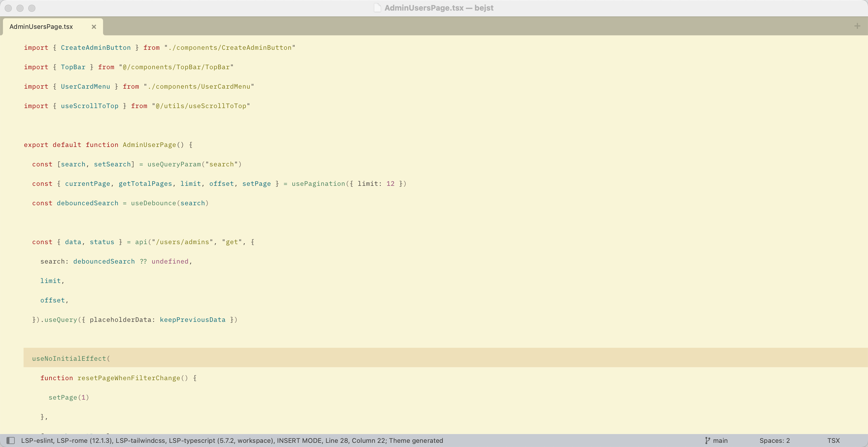The image size is (868, 447).
Task: Click placeholderData property key
Action: (x=121, y=319)
